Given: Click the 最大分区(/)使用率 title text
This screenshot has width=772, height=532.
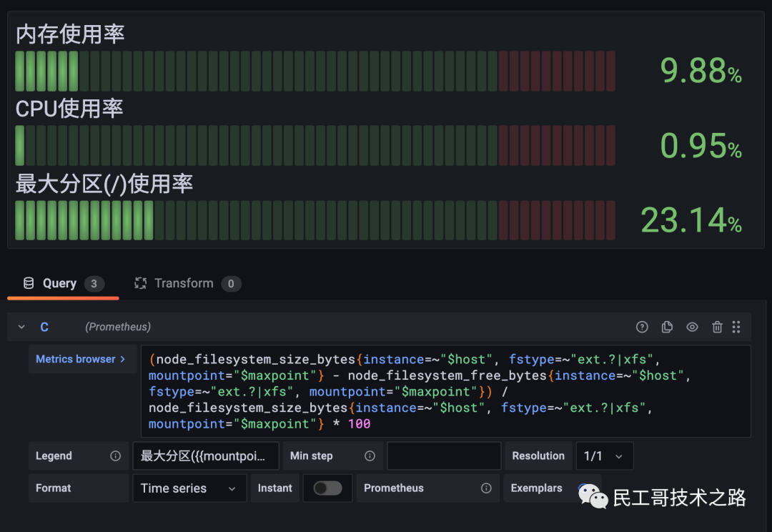Looking at the screenshot, I should 104,184.
